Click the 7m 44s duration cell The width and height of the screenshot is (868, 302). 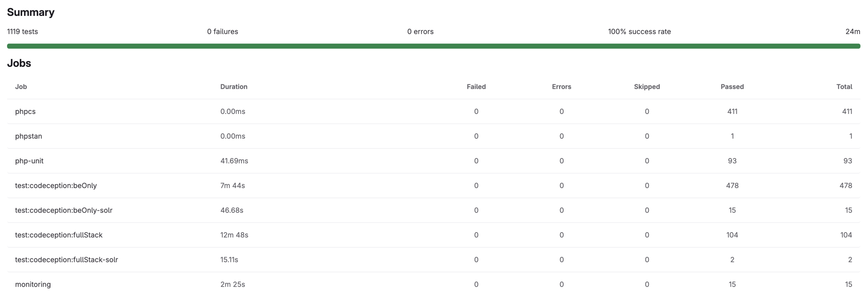[x=233, y=186]
